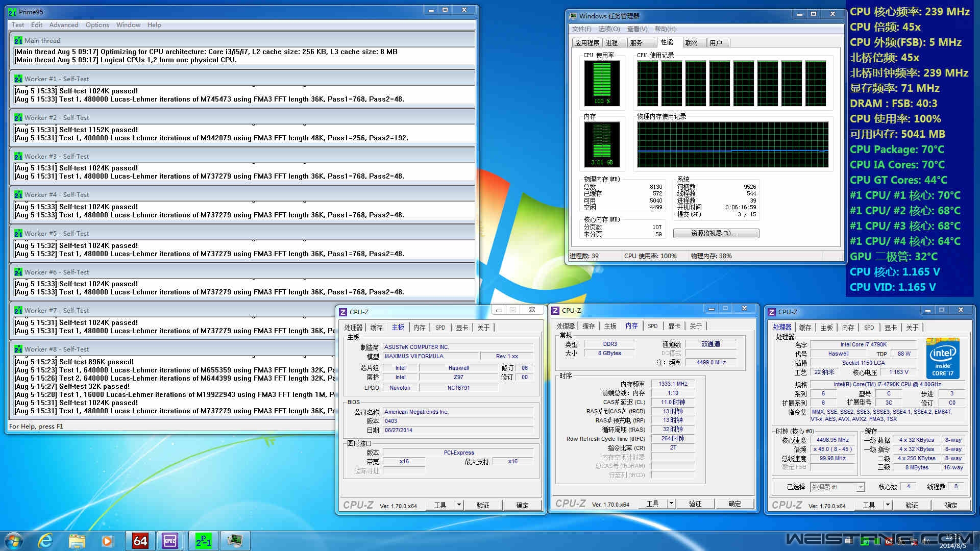
Task: Click Z icon of memory CPU-Z window
Action: [555, 310]
